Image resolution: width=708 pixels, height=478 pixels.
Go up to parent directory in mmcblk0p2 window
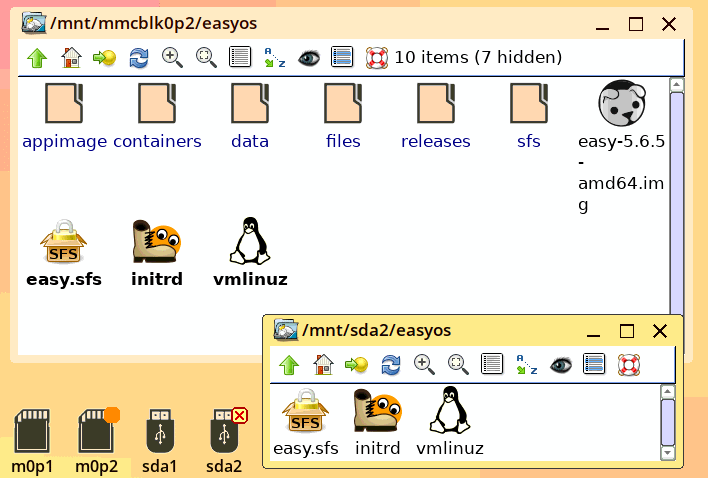coord(37,58)
